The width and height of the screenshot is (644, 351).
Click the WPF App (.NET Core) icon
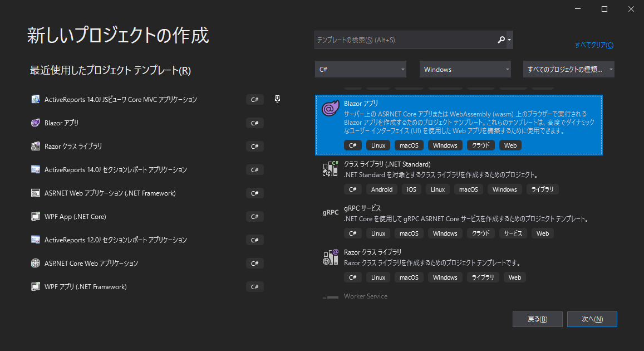pos(36,216)
